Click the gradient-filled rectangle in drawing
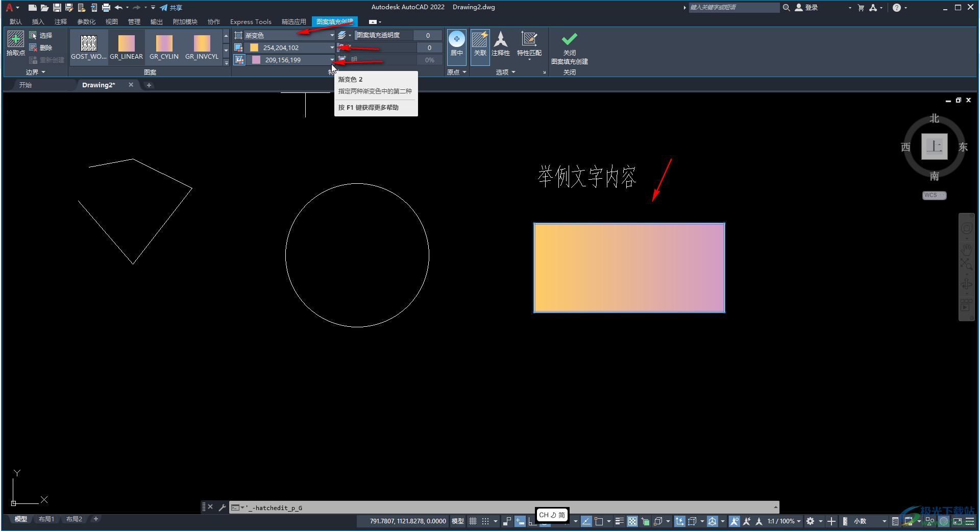980x531 pixels. point(629,268)
